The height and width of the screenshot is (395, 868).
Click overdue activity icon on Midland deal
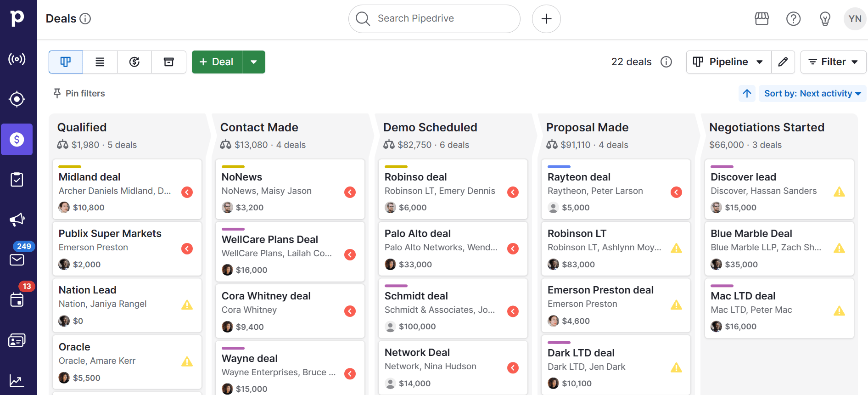[187, 192]
